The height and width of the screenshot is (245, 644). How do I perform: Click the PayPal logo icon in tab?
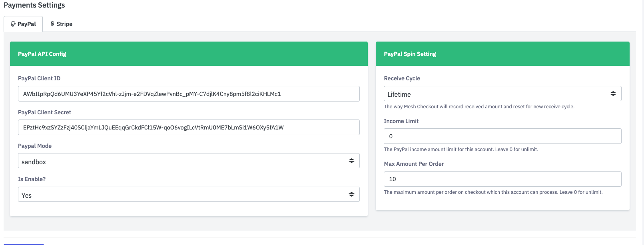click(x=13, y=24)
